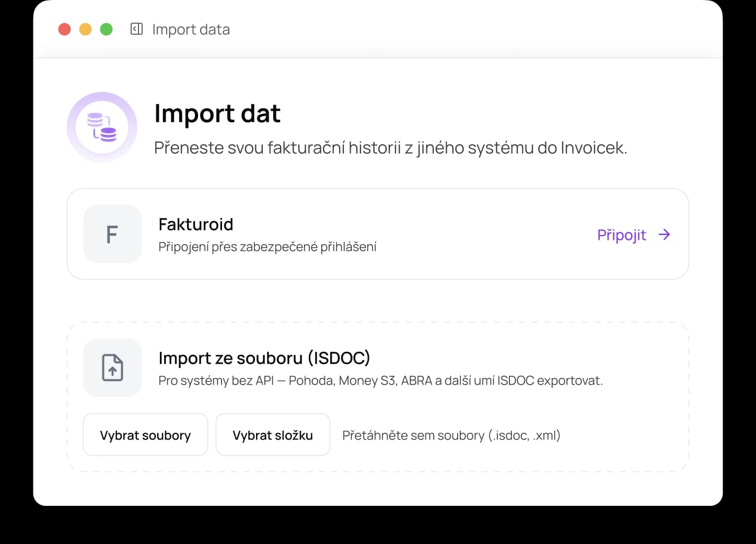Click the arrow icon next to Připojit
Image resolution: width=756 pixels, height=544 pixels.
point(664,235)
